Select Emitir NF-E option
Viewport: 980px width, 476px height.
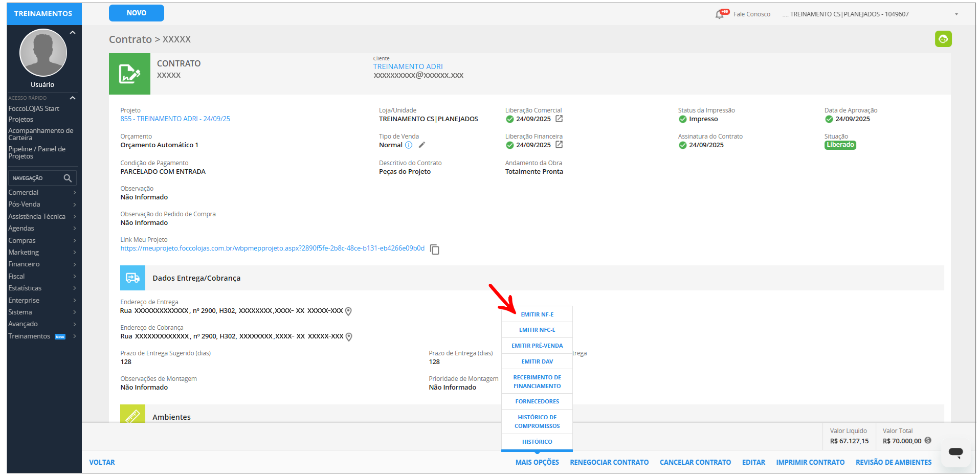(537, 314)
